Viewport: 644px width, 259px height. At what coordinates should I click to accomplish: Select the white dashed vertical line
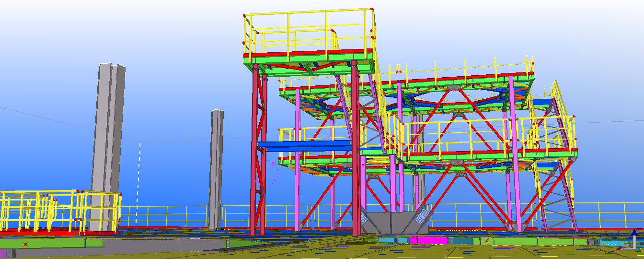pyautogui.click(x=139, y=182)
